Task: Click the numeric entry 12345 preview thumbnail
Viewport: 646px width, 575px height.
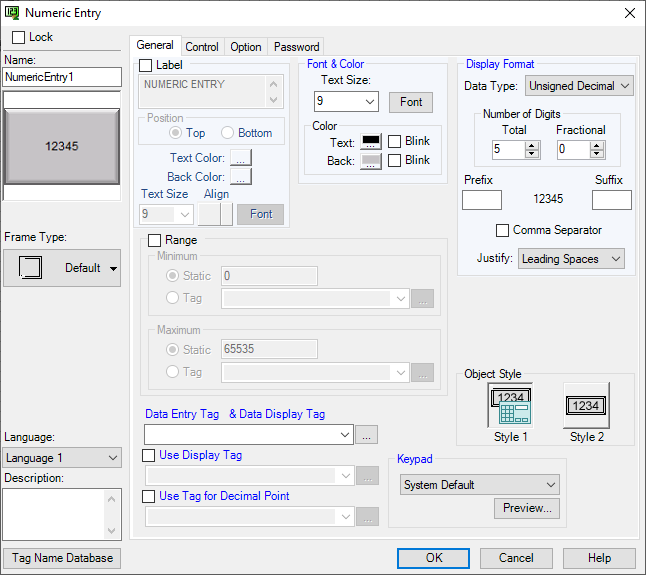Action: [62, 146]
